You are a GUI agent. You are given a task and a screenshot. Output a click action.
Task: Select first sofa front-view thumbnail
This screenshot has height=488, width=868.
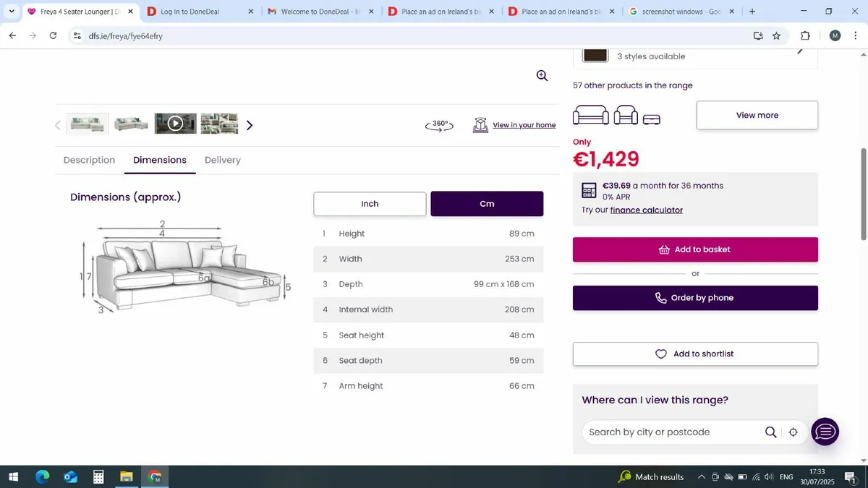pyautogui.click(x=88, y=124)
